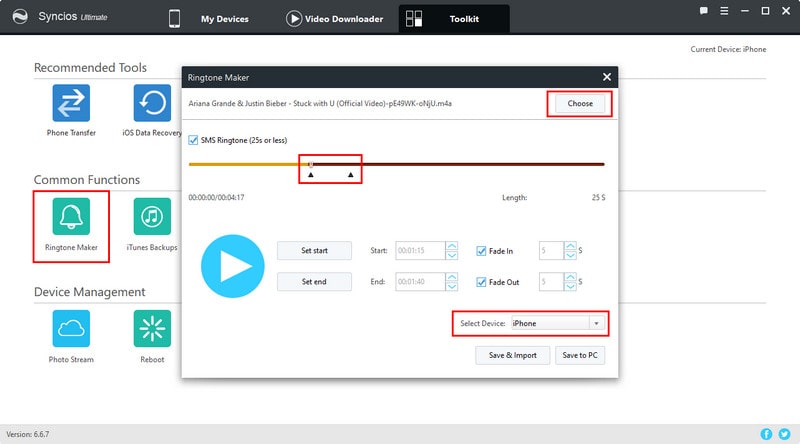Click Choose to pick an audio file
800x444 pixels.
[x=580, y=103]
